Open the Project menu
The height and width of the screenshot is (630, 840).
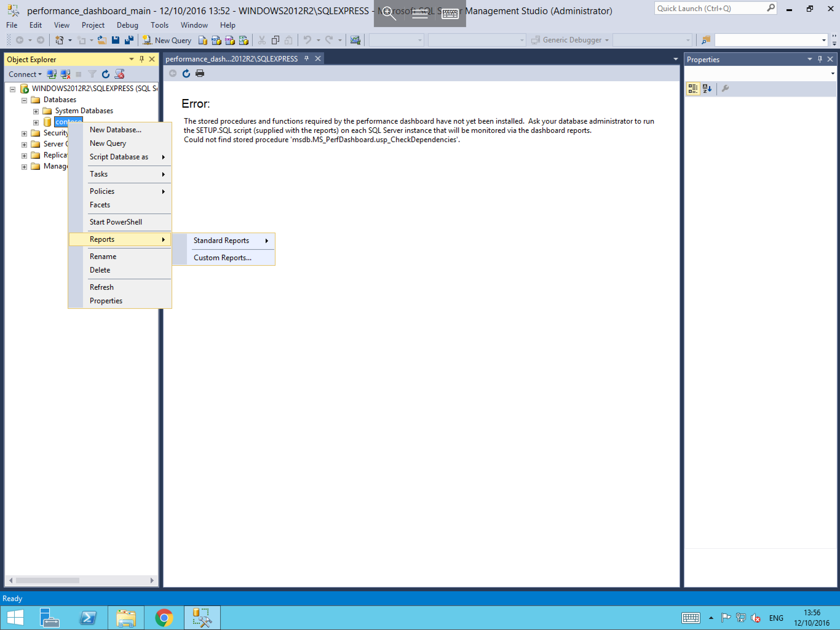click(x=93, y=25)
